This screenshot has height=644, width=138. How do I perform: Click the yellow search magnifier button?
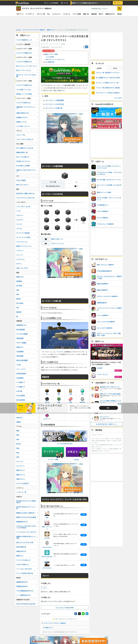[120, 8]
